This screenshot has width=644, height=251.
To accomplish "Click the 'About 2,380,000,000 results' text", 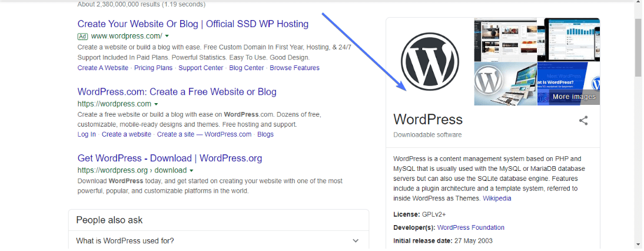I will pos(141,5).
